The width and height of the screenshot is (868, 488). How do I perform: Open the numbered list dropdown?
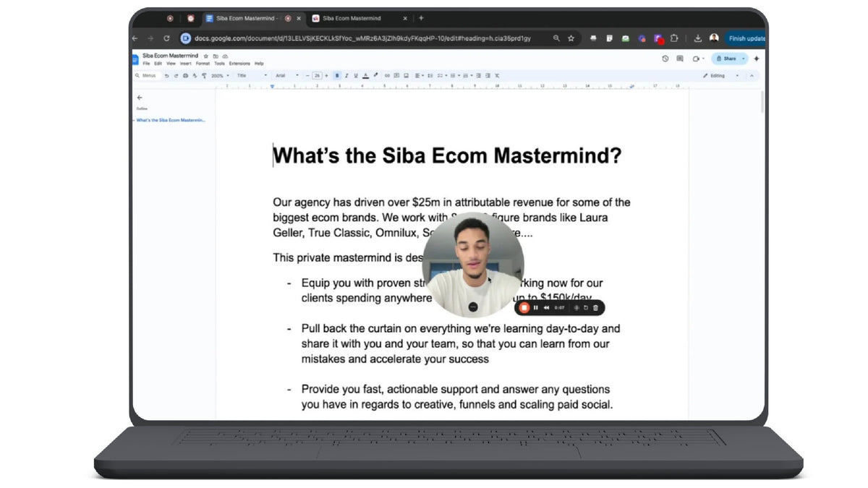(467, 75)
